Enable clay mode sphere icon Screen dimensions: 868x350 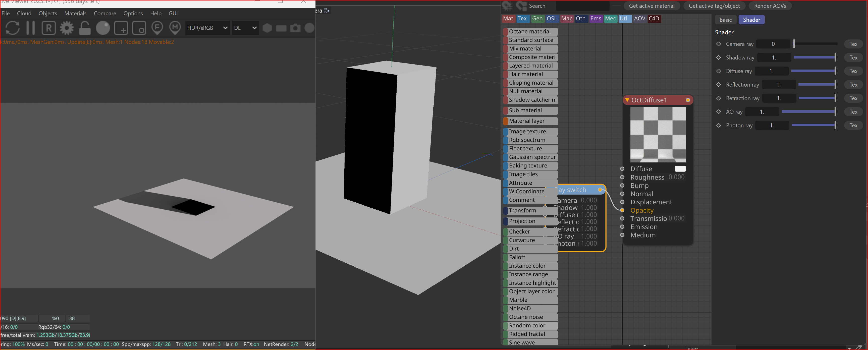[x=103, y=28]
